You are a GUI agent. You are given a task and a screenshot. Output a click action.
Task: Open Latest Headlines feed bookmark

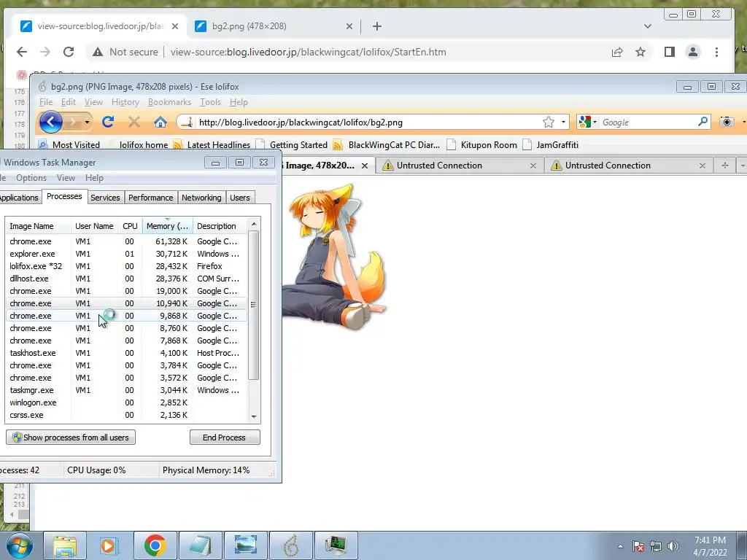tap(212, 145)
